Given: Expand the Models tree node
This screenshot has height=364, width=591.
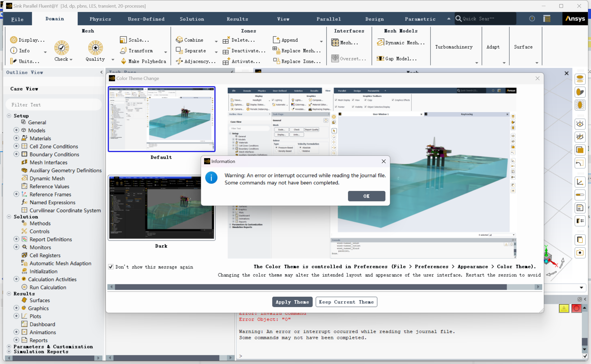Looking at the screenshot, I should point(16,130).
